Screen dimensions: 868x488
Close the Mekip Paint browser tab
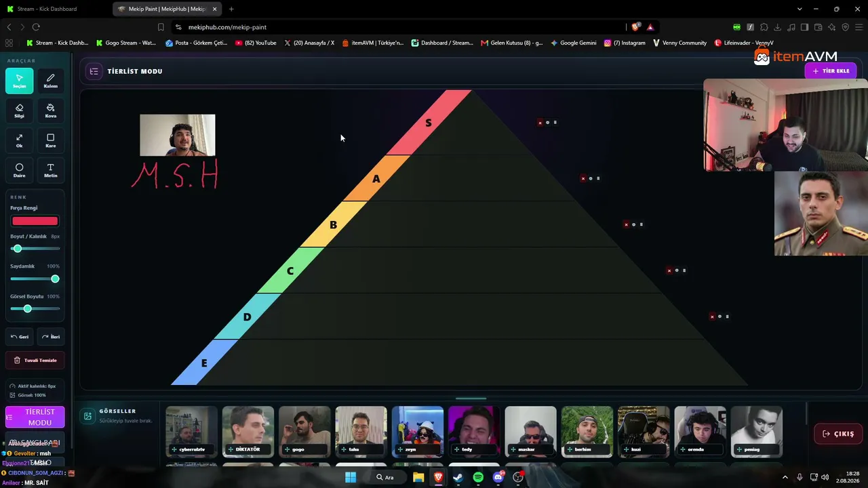point(214,9)
